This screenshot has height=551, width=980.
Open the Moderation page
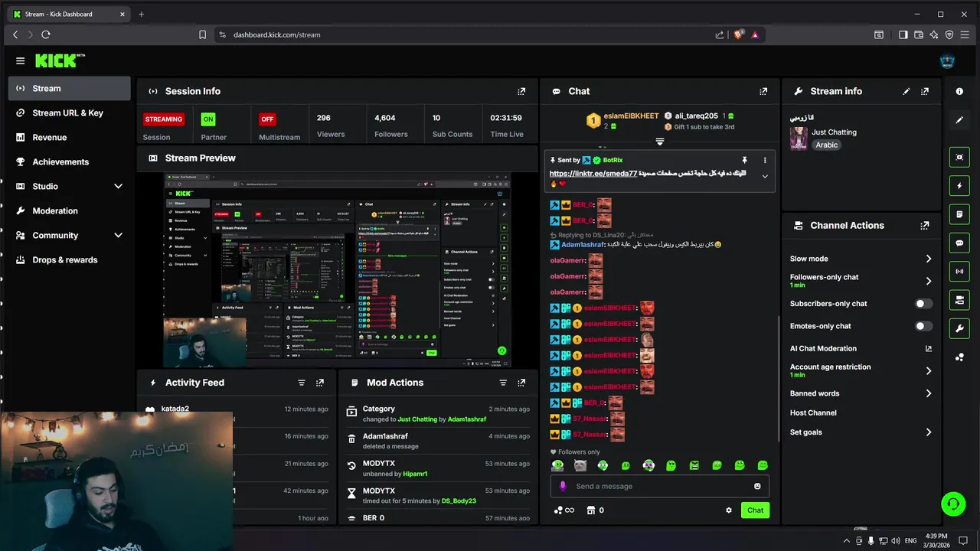click(x=70, y=210)
